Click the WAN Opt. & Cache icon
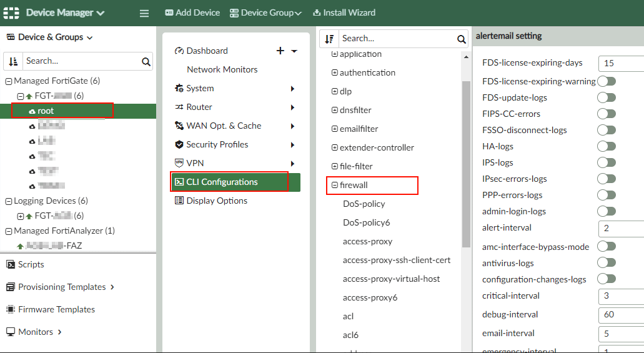This screenshot has height=353, width=644. point(179,126)
